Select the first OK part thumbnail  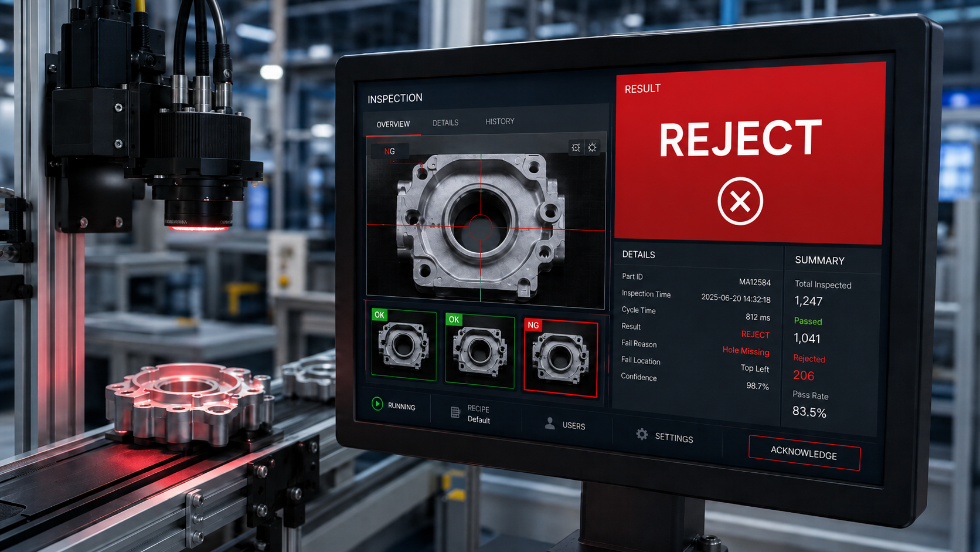click(404, 345)
